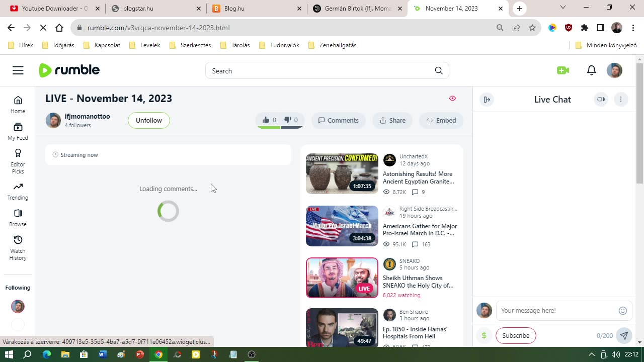644x362 pixels.
Task: Open ifjmomanottoo channel link
Action: click(87, 116)
